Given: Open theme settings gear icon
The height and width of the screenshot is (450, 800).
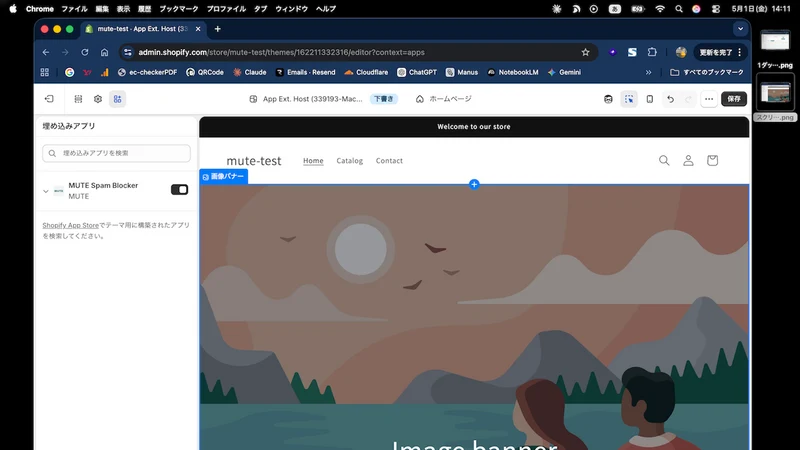Looking at the screenshot, I should pos(98,99).
